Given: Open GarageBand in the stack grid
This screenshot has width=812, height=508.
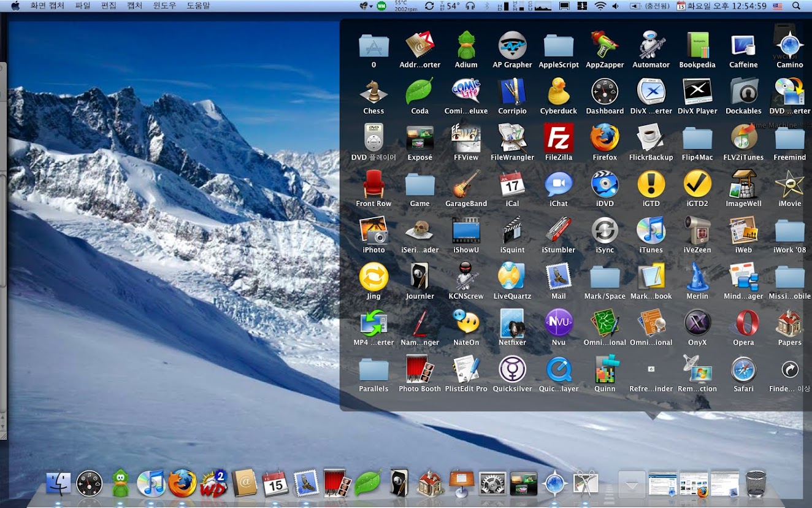Looking at the screenshot, I should pos(466,185).
